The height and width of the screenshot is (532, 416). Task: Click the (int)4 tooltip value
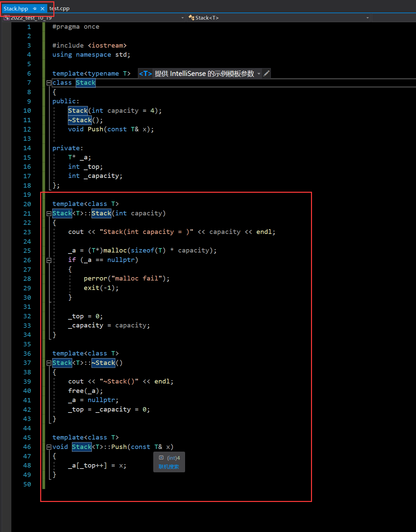click(x=174, y=458)
